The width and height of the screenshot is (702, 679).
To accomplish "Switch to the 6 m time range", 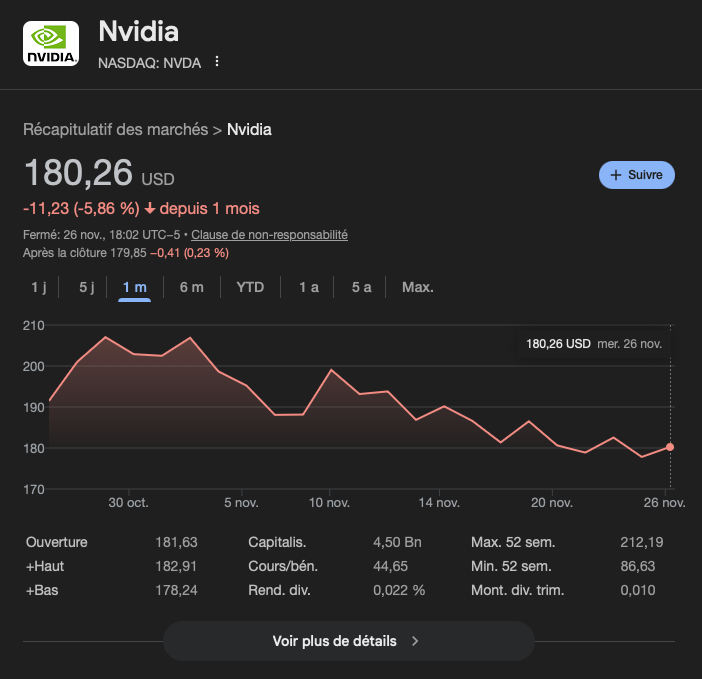I will tap(192, 287).
